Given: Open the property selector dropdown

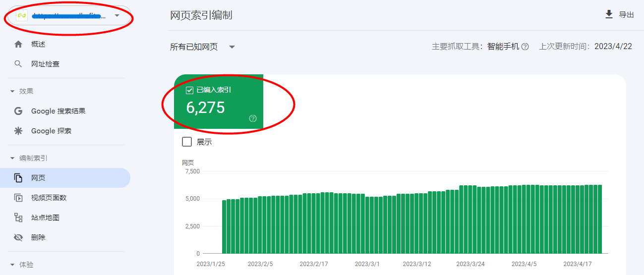Looking at the screenshot, I should point(117,16).
